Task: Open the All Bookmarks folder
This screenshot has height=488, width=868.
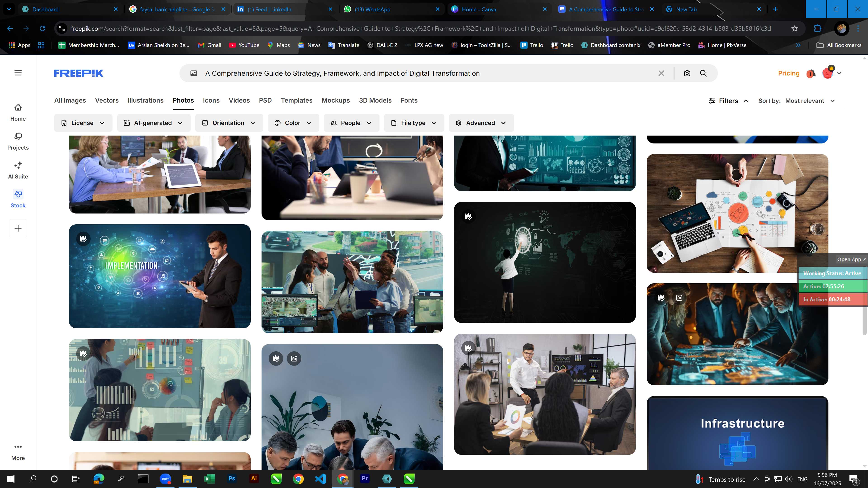Action: 839,45
